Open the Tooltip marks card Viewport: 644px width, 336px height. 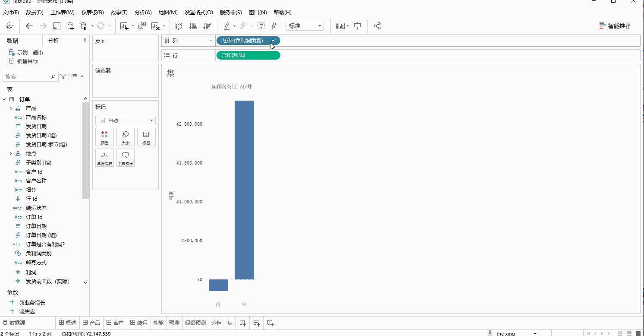coord(126,158)
